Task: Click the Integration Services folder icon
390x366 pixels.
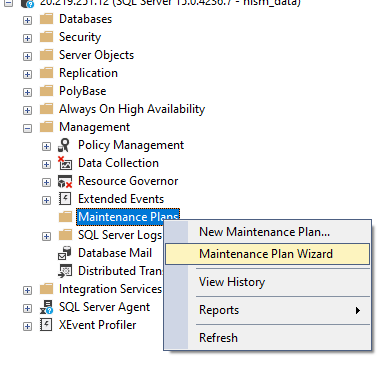Action: click(x=46, y=289)
